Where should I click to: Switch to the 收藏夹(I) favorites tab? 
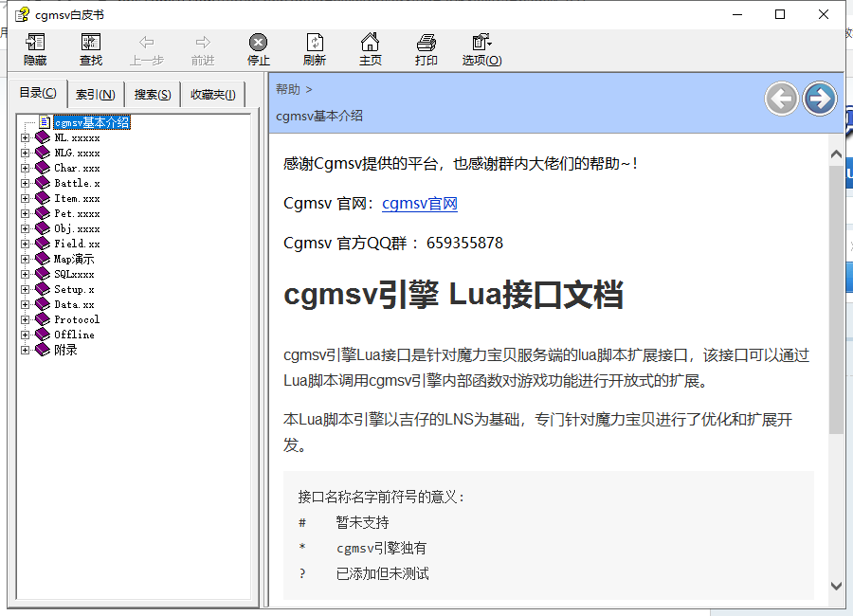coord(212,95)
